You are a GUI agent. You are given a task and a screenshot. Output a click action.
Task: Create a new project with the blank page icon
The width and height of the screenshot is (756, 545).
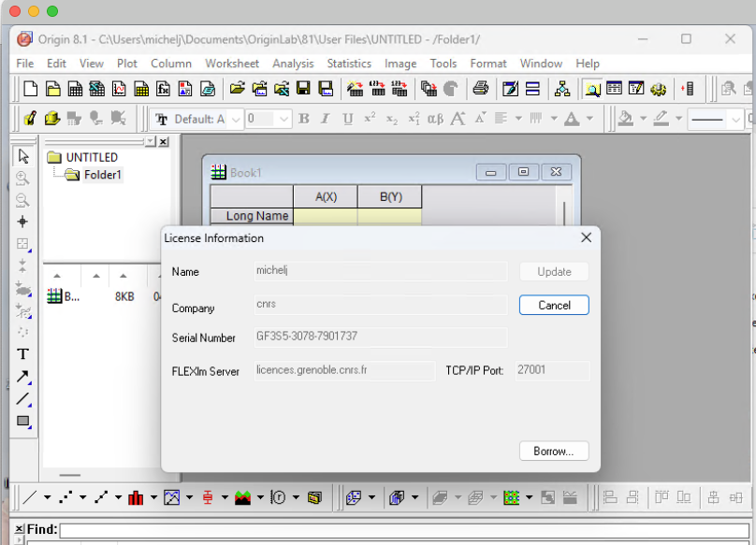pyautogui.click(x=31, y=89)
